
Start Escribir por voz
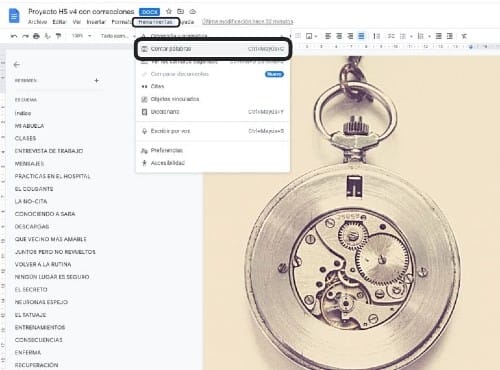[213, 131]
